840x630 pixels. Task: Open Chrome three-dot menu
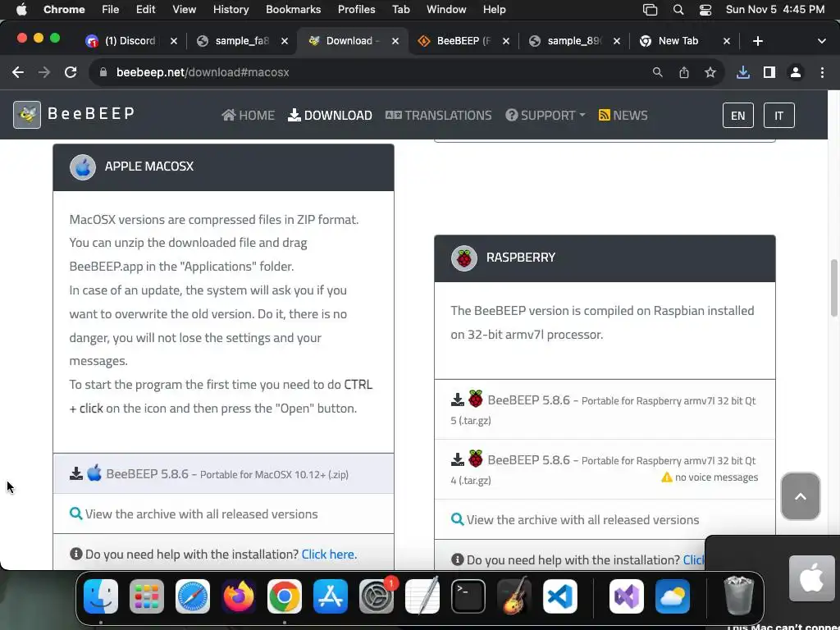coord(822,72)
